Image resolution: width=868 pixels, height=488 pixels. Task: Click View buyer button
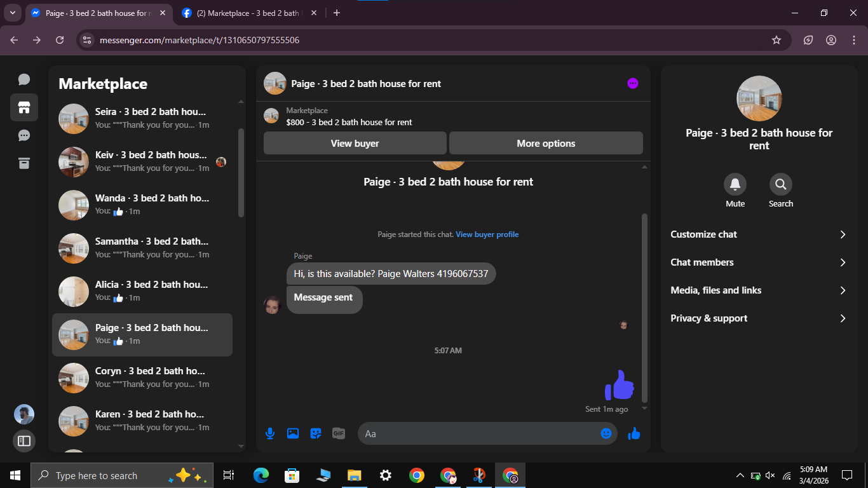[355, 144]
